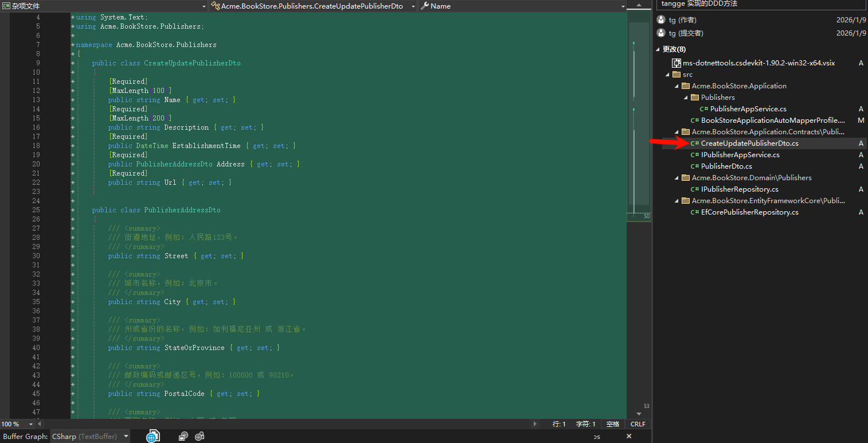The image size is (868, 443).
Task: Click the 行: 1 line indicator
Action: tap(559, 424)
